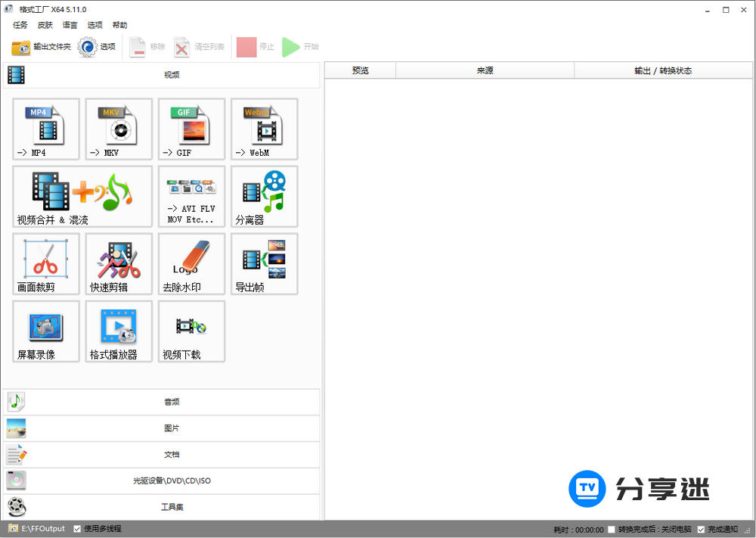Open the 快速剪辑 quick clip tool

coord(119,263)
